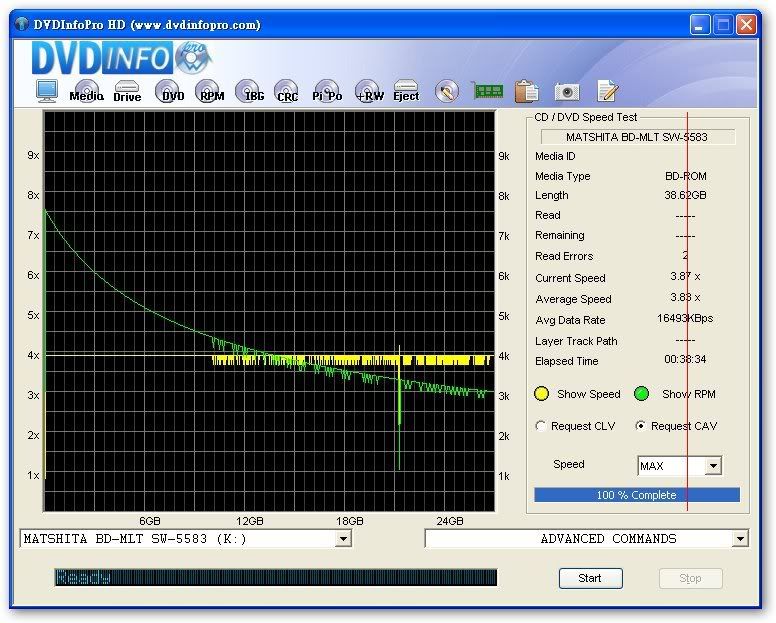The width and height of the screenshot is (776, 623).
Task: Click the disabled Stop button
Action: click(x=690, y=578)
